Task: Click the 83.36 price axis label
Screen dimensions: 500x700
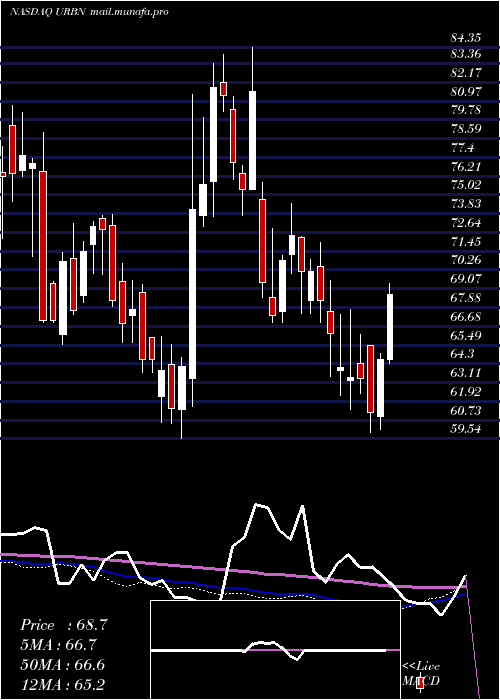Action: [466, 54]
